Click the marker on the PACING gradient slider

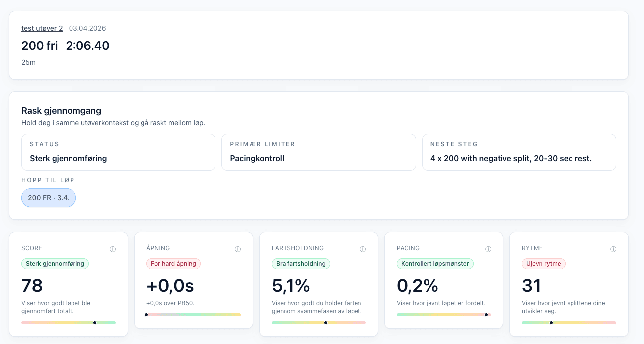click(486, 315)
